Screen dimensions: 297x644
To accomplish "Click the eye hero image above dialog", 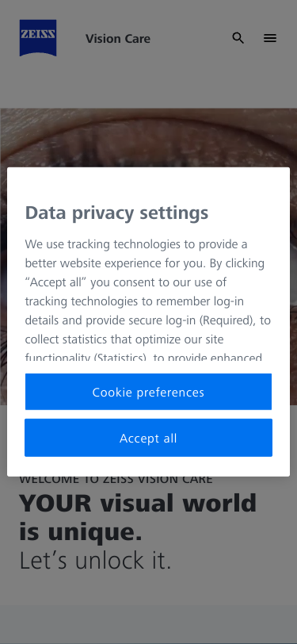I will [x=149, y=137].
